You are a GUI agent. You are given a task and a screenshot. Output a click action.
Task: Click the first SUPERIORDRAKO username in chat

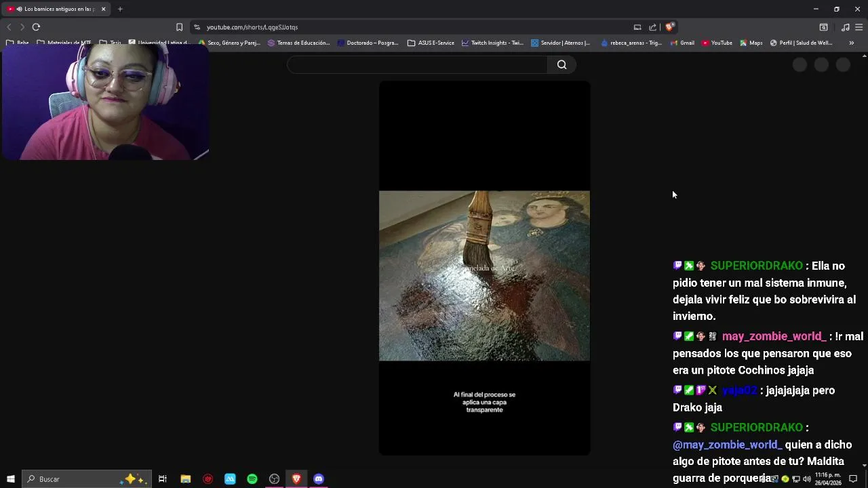[x=756, y=266]
